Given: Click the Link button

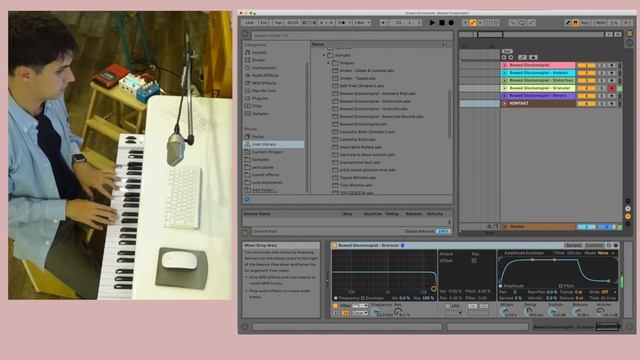Looking at the screenshot, I should click(x=249, y=23).
